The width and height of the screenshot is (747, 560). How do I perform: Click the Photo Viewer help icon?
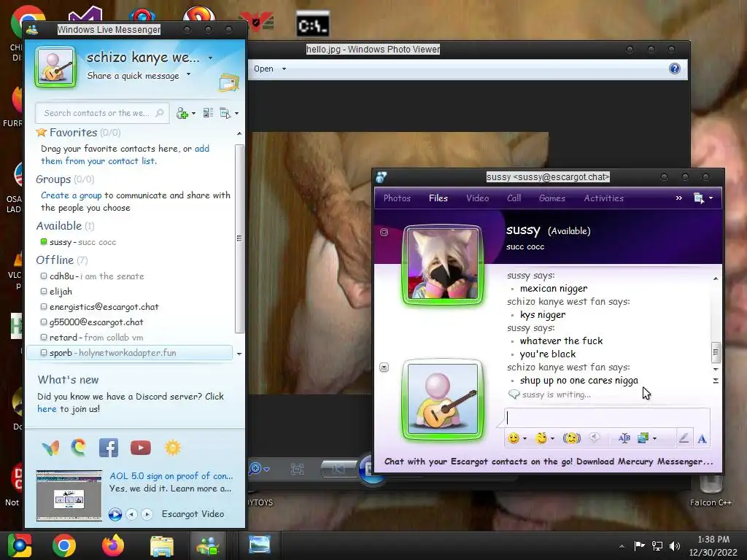675,69
